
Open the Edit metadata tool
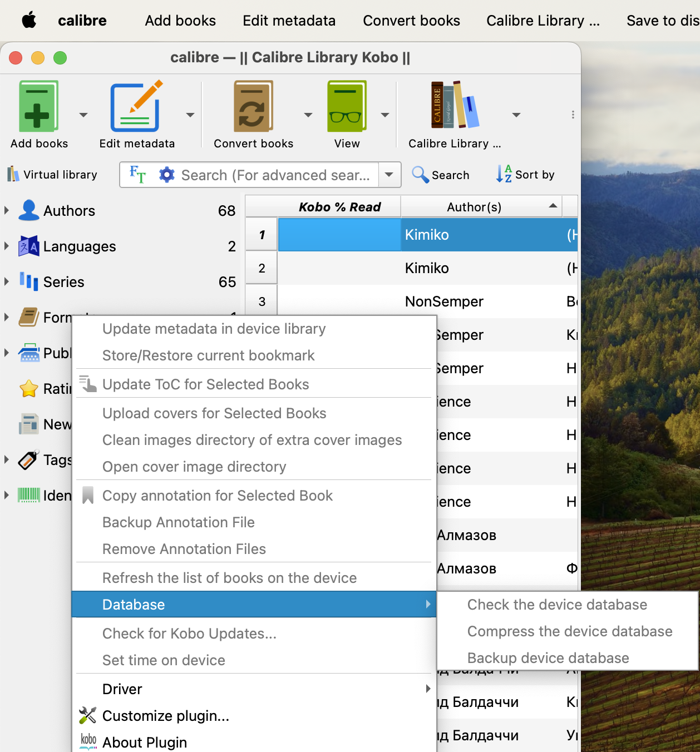(136, 107)
